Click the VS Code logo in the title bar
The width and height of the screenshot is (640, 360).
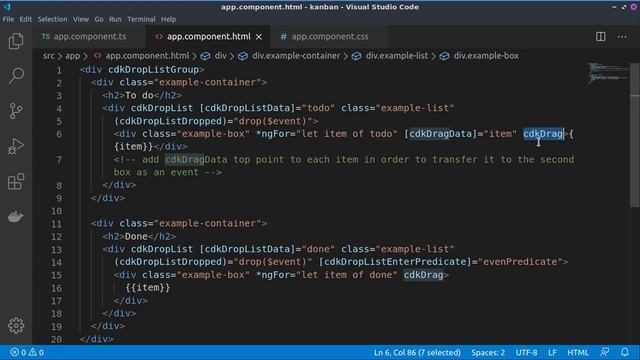7,7
